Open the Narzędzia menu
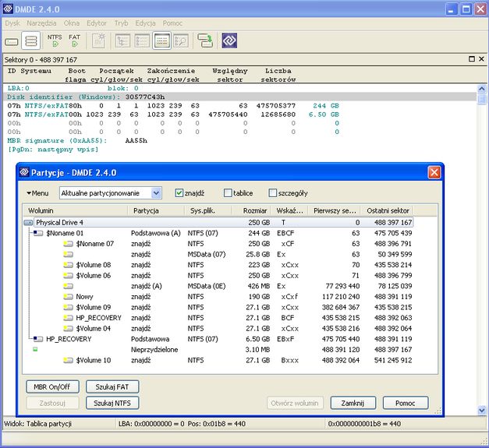Screen dimensions: 489x448 [x=41, y=23]
